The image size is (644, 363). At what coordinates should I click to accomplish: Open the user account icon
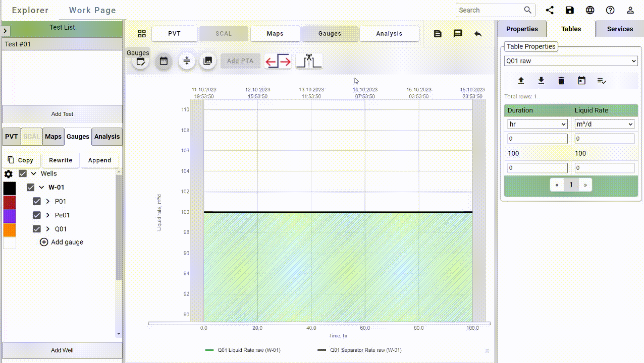point(630,10)
